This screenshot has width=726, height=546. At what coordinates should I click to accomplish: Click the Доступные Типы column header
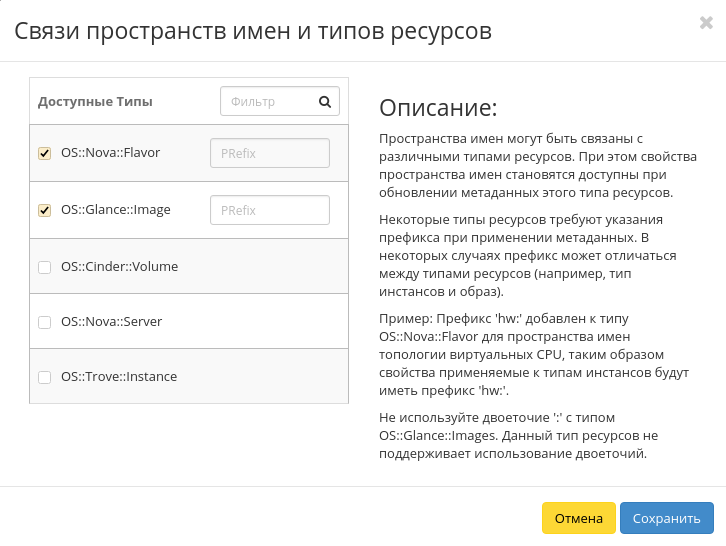[x=95, y=101]
